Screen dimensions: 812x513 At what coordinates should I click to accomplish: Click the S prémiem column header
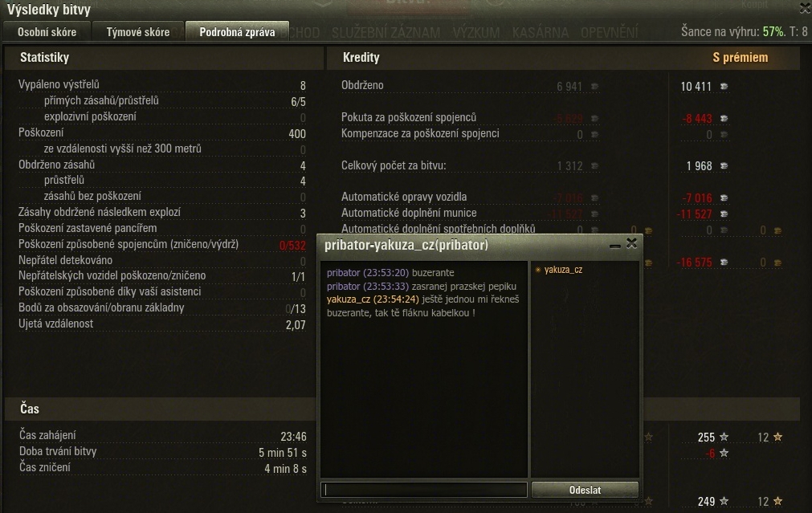(x=740, y=58)
